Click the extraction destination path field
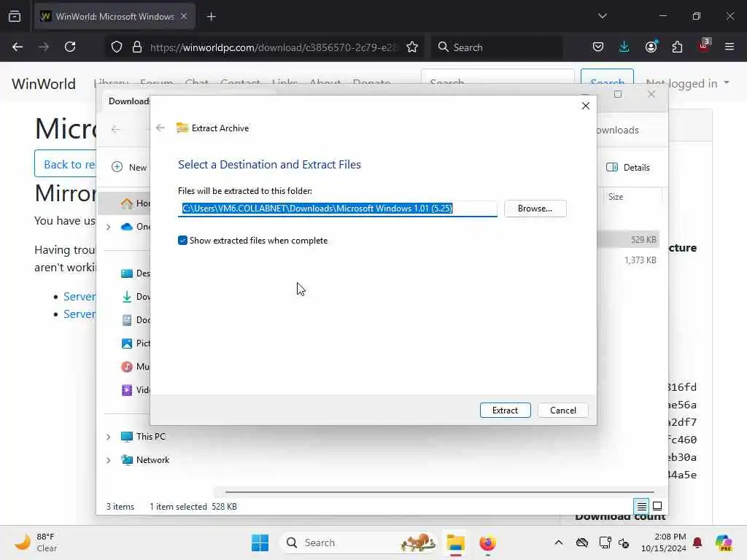The image size is (747, 560). coord(337,209)
